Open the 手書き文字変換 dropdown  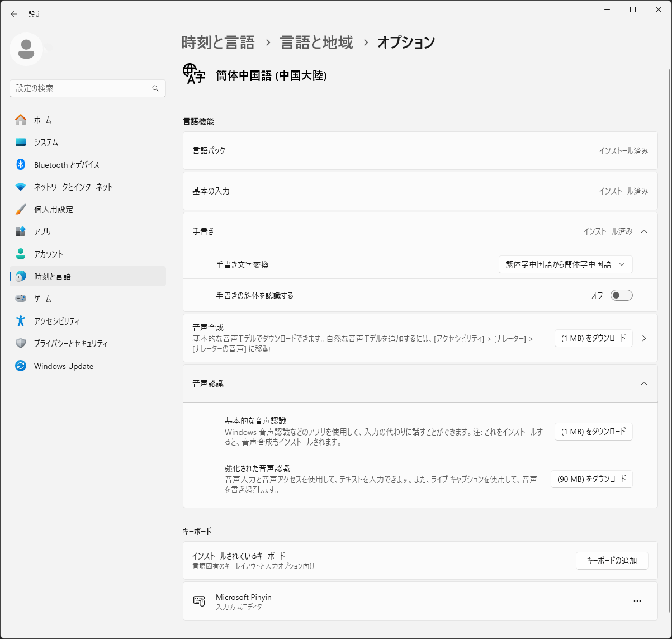coord(565,264)
